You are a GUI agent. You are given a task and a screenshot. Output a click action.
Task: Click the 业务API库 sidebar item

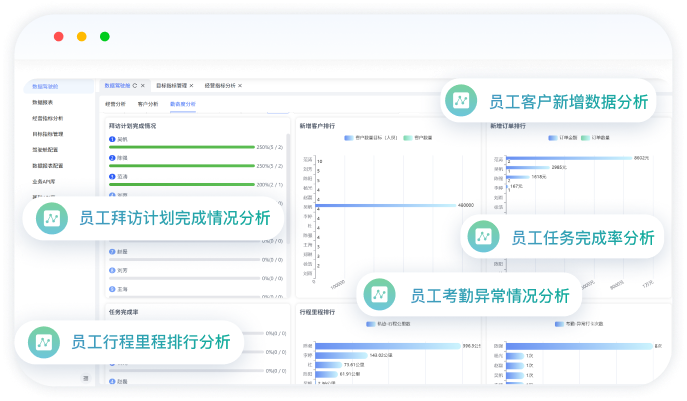(x=44, y=181)
